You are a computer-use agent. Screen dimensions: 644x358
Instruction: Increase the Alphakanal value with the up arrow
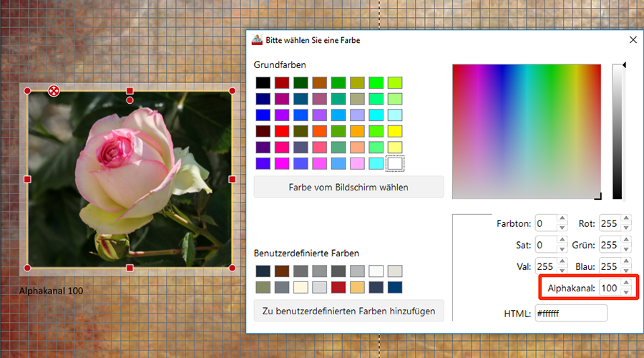coord(626,284)
